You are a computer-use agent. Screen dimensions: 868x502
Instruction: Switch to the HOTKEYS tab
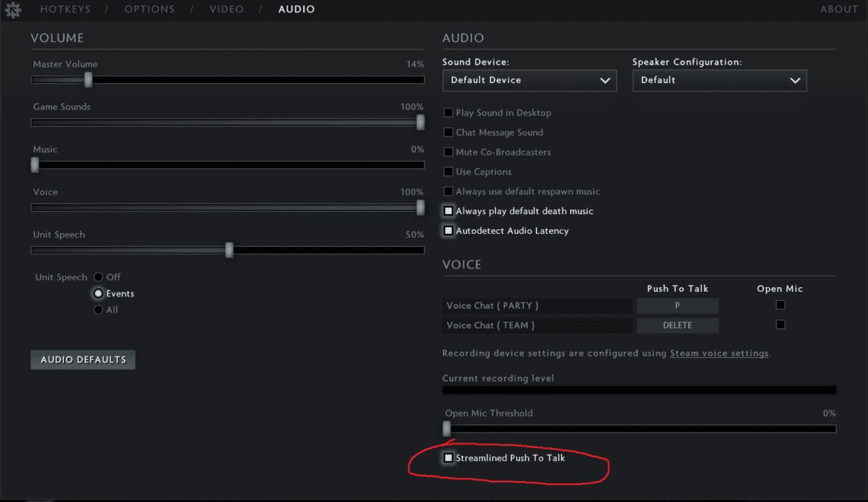pos(65,9)
